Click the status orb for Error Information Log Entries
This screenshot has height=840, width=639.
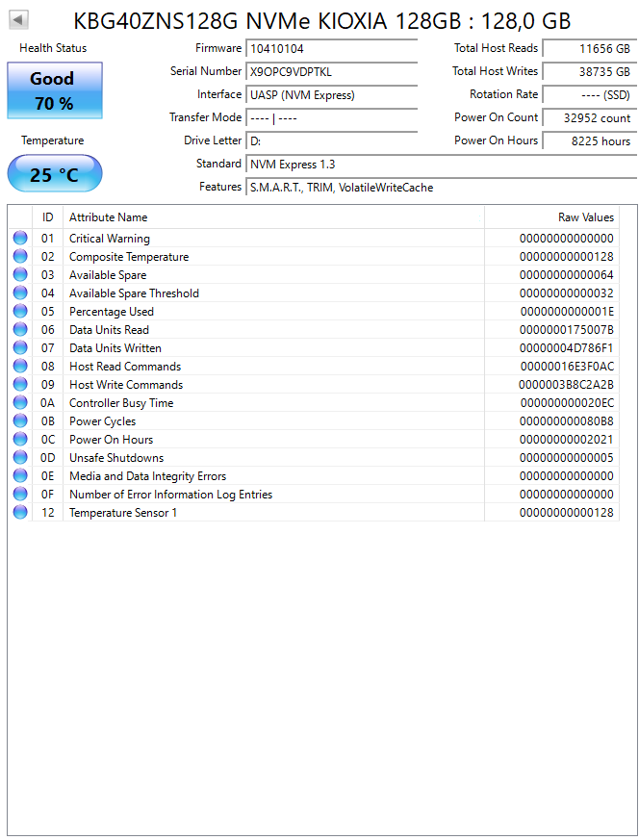[x=20, y=494]
